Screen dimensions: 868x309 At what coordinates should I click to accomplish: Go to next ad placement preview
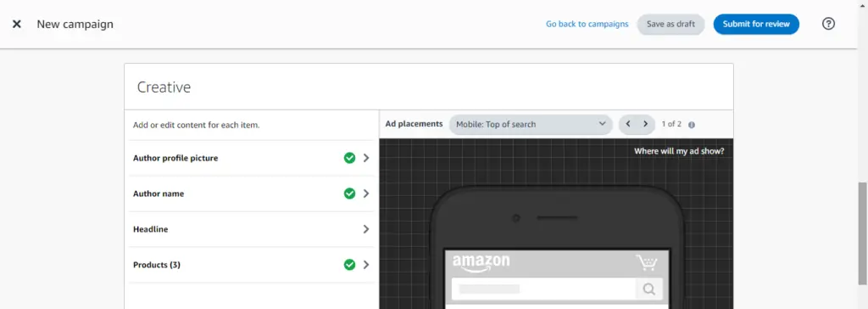tap(645, 124)
